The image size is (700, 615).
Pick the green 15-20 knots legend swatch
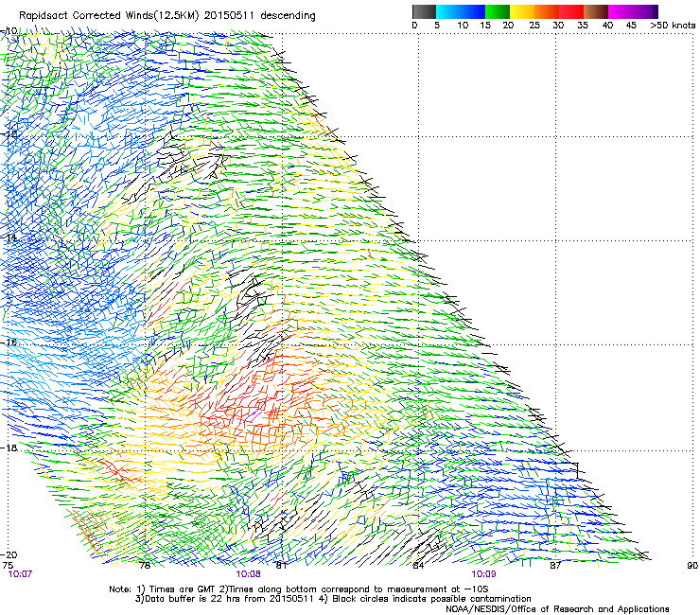tap(498, 11)
